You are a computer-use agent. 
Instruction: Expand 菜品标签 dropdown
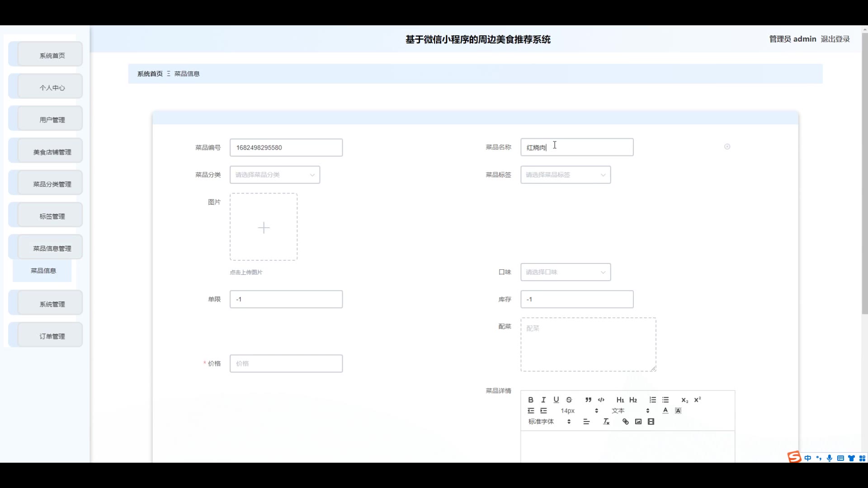tap(565, 175)
